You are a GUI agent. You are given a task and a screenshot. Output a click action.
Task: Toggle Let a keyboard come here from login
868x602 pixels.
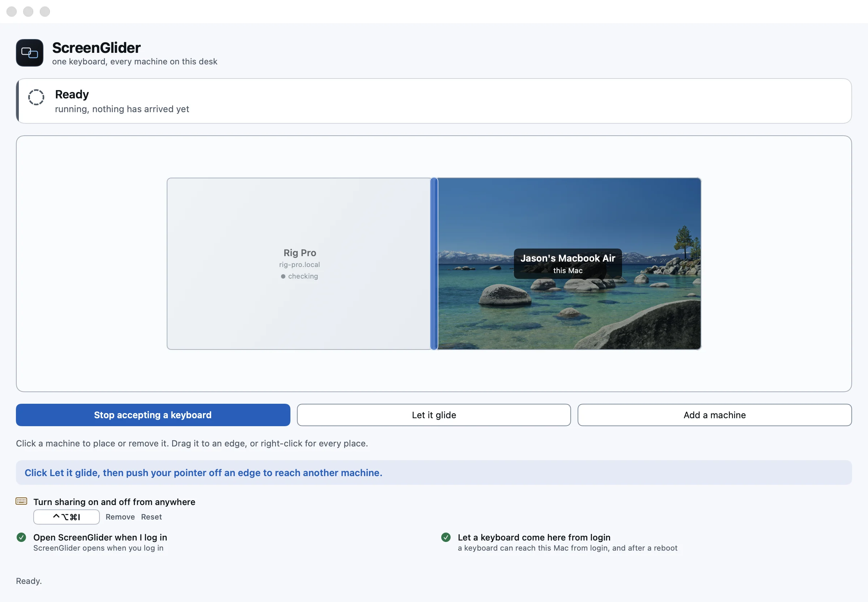point(446,537)
